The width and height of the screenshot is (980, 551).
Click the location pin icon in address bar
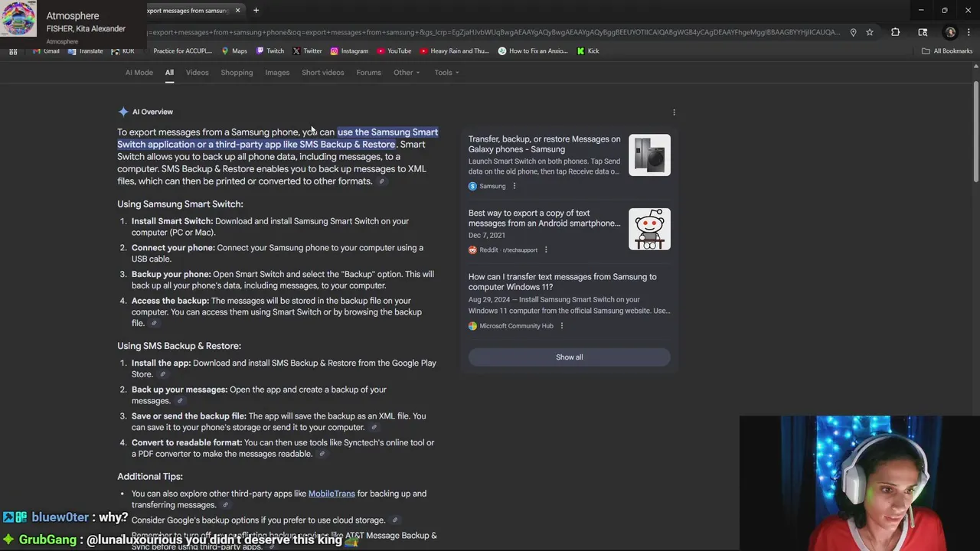pos(853,32)
